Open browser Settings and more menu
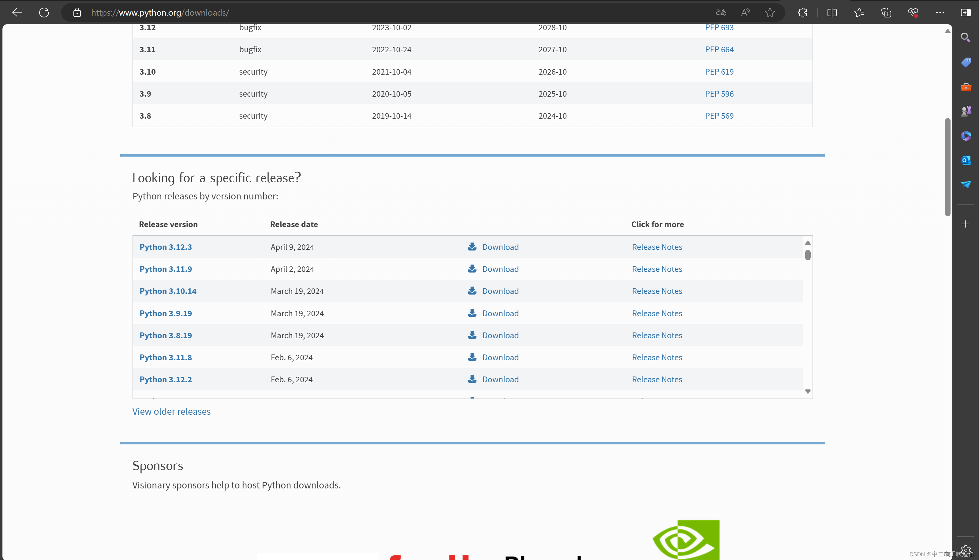This screenshot has height=560, width=979. 940,12
